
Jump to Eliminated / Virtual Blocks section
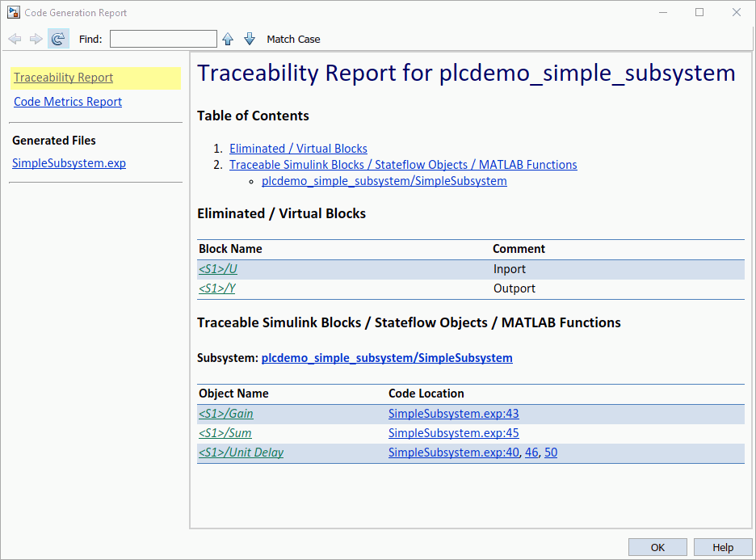coord(298,149)
